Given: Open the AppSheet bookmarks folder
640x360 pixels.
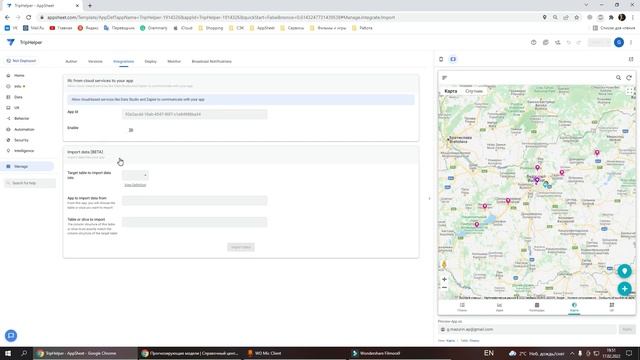Looking at the screenshot, I should coord(262,28).
